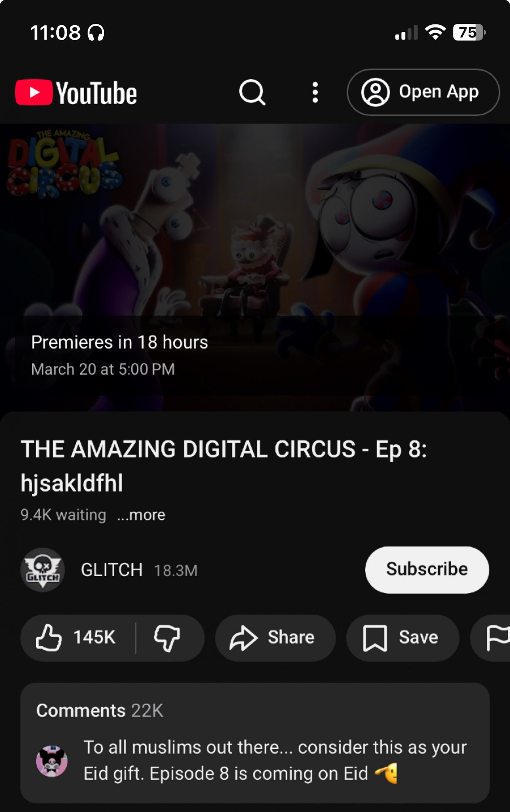Expand description via ...more
510x812 pixels.
click(141, 515)
